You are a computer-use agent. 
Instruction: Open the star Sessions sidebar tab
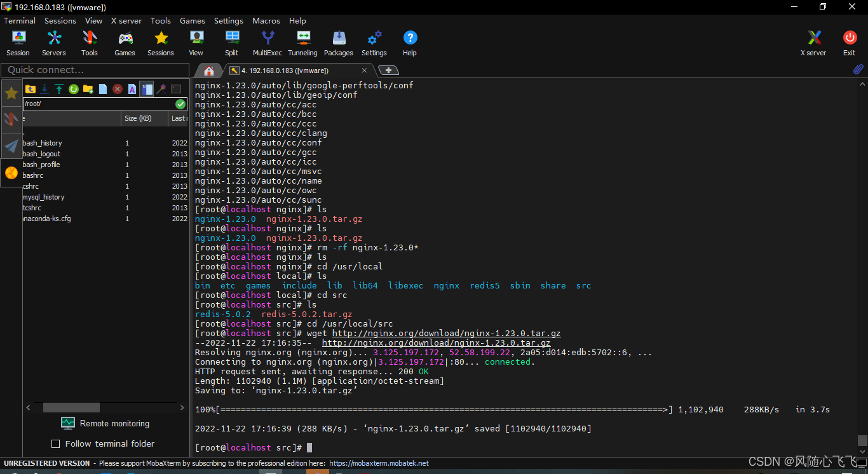[11, 93]
